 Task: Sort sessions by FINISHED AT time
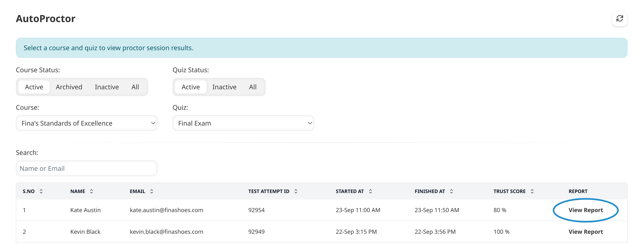click(451, 191)
